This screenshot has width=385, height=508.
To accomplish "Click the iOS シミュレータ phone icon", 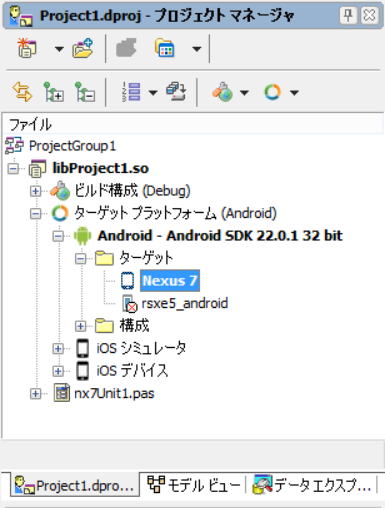I will [83, 348].
